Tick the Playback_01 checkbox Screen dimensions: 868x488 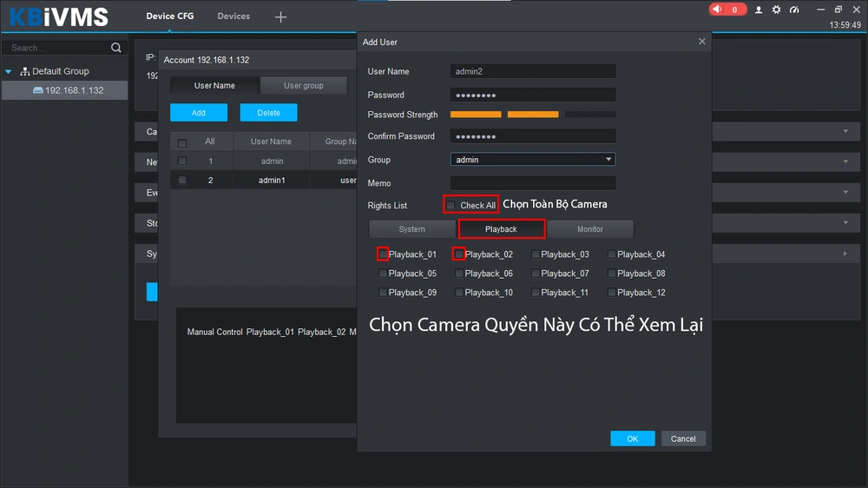coord(383,254)
